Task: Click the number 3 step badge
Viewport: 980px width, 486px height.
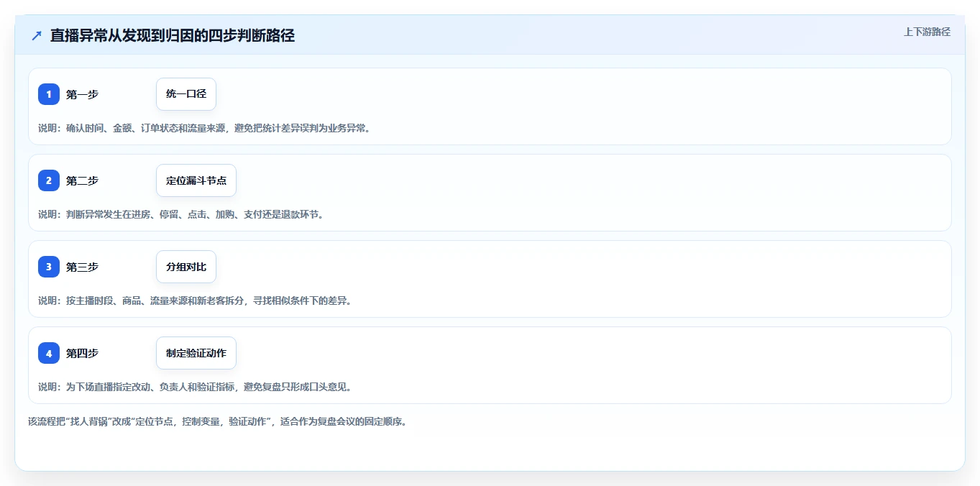Action: click(x=49, y=267)
